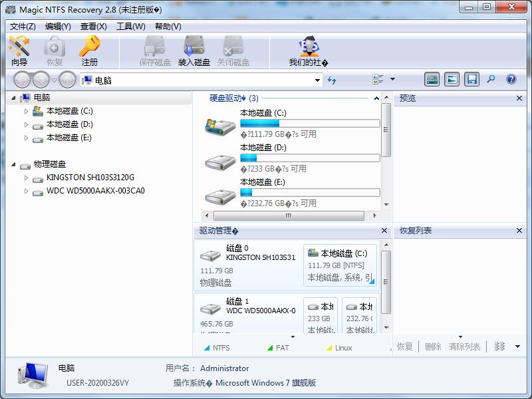
Task: Open the 编辑(Y) menu
Action: point(58,27)
